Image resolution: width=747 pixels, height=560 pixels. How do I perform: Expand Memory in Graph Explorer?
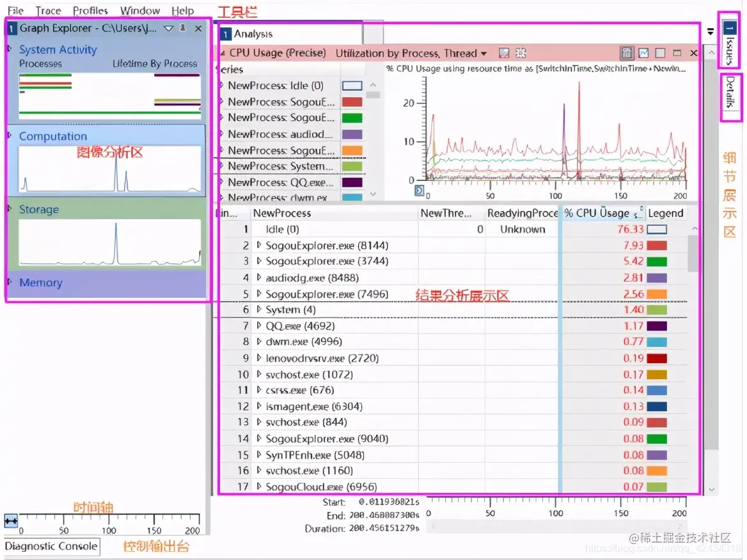pyautogui.click(x=9, y=282)
